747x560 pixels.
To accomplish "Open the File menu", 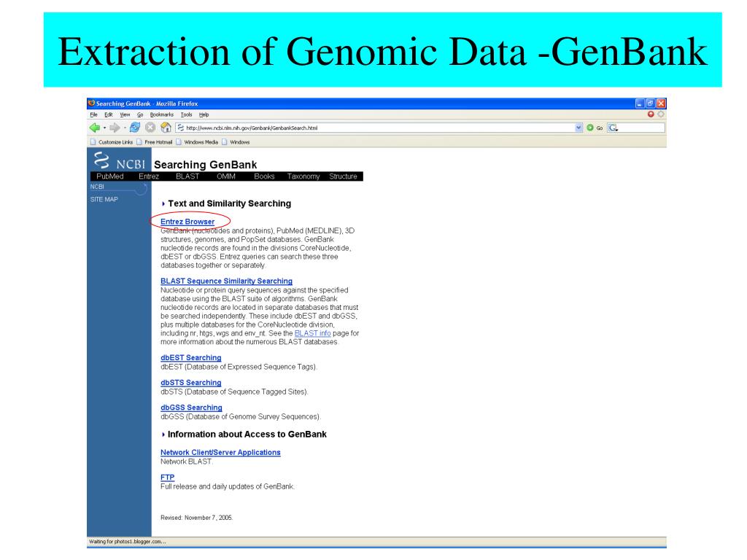I will coord(93,114).
